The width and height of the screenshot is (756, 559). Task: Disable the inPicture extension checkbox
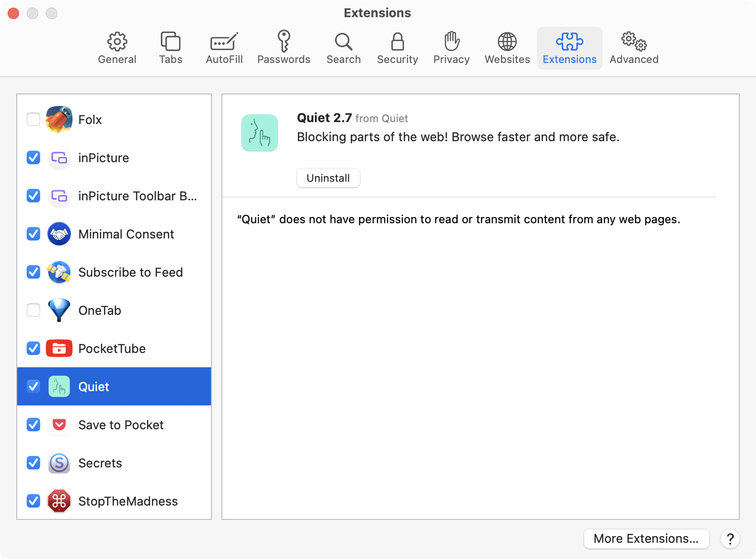click(33, 157)
